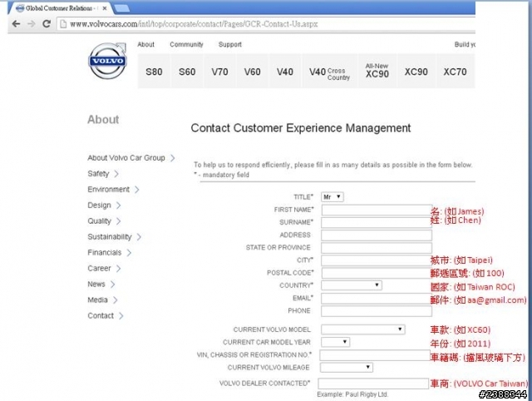Open the Career sidebar link
Image resolution: width=532 pixels, height=401 pixels.
click(x=100, y=269)
